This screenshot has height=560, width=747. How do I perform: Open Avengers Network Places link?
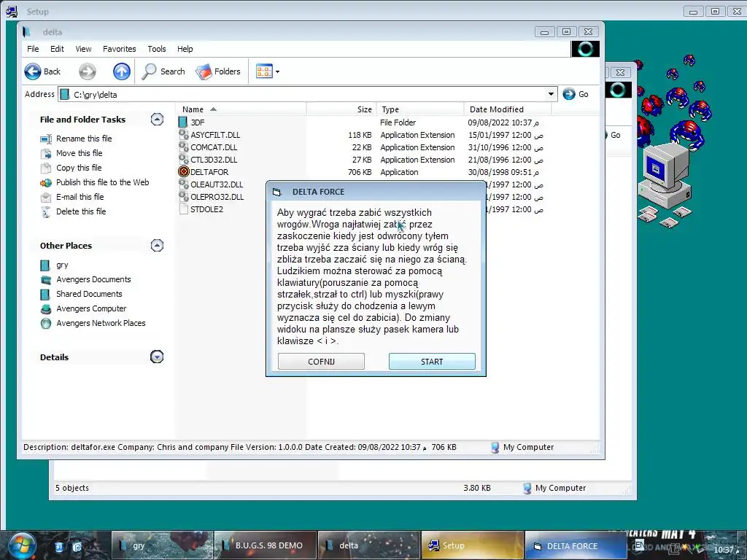click(x=101, y=323)
